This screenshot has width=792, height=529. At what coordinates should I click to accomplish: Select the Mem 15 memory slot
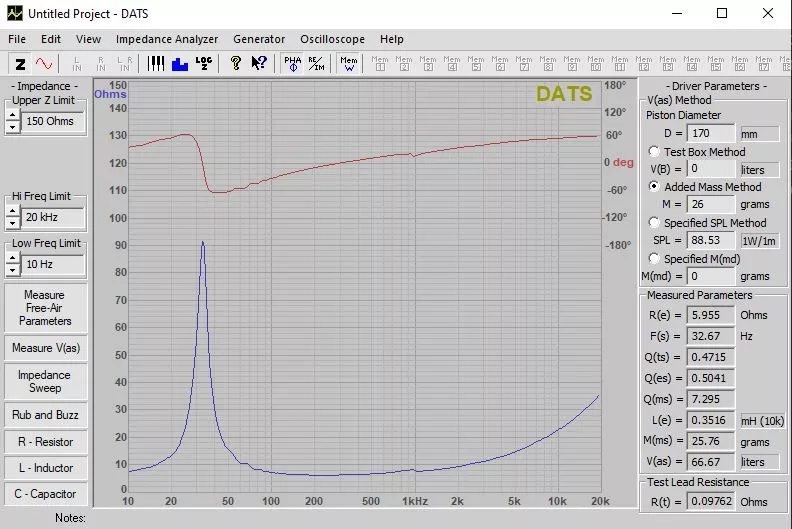(716, 64)
